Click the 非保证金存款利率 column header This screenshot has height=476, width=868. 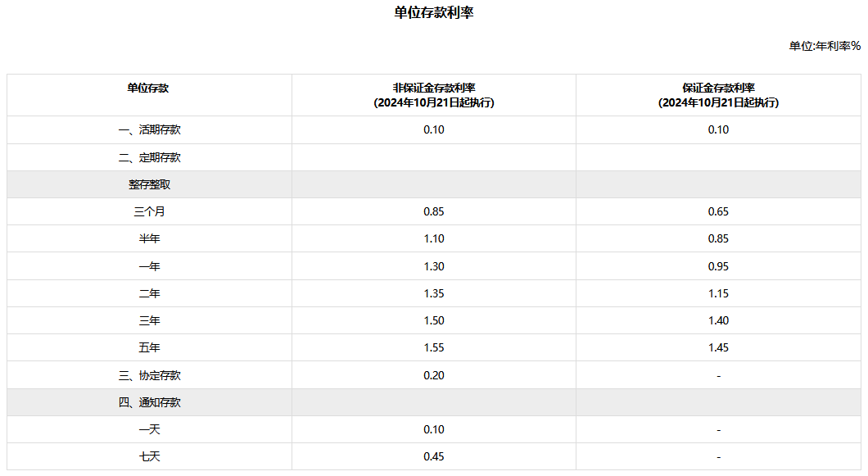point(434,95)
